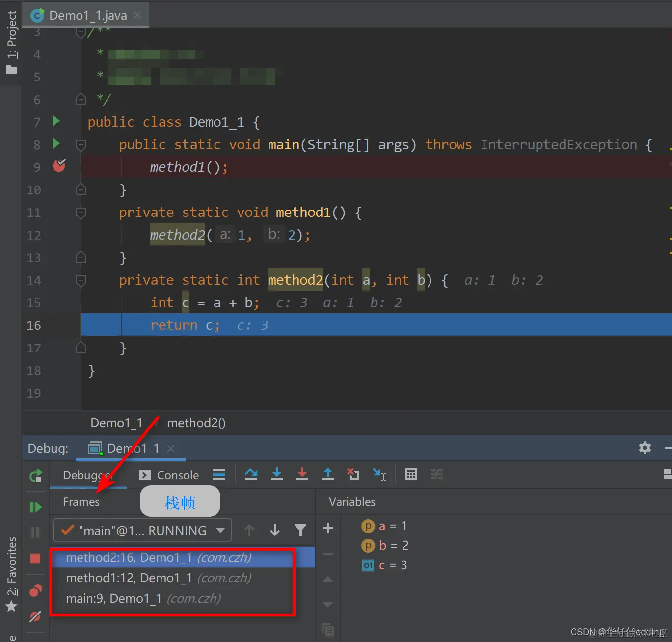
Task: Click the return c statement on line 16
Action: 185,325
